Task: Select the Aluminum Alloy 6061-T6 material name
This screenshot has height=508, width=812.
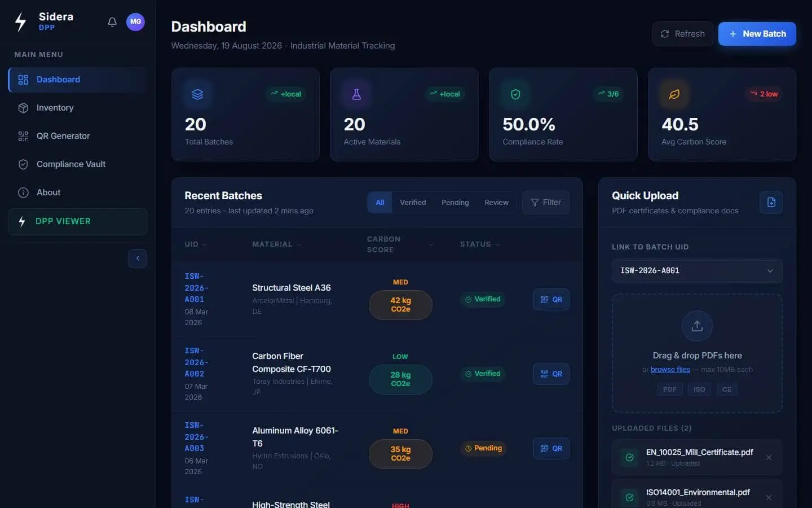Action: 295,437
